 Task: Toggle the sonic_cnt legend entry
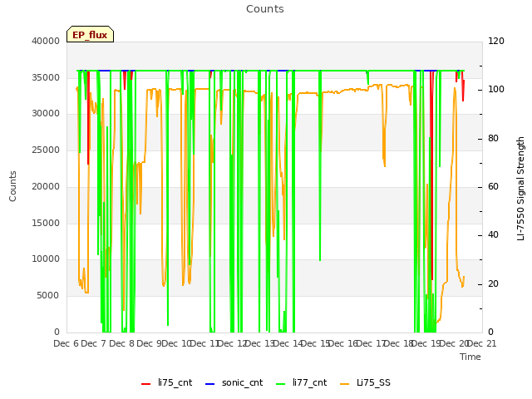coord(234,382)
